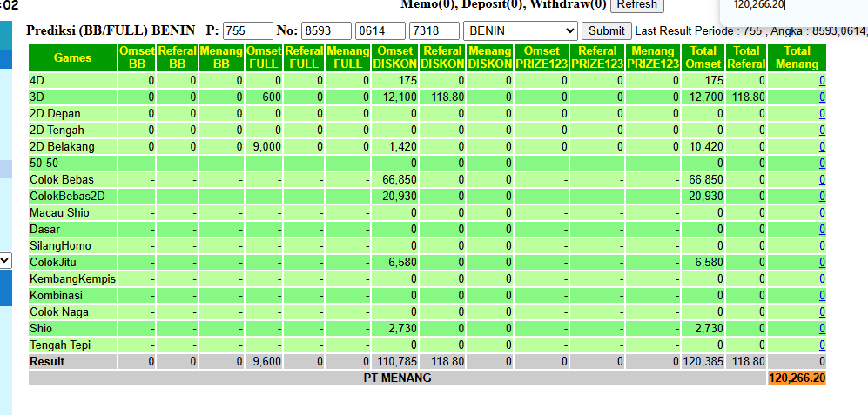This screenshot has width=868, height=415.
Task: Click the third number field with 7318
Action: click(434, 30)
